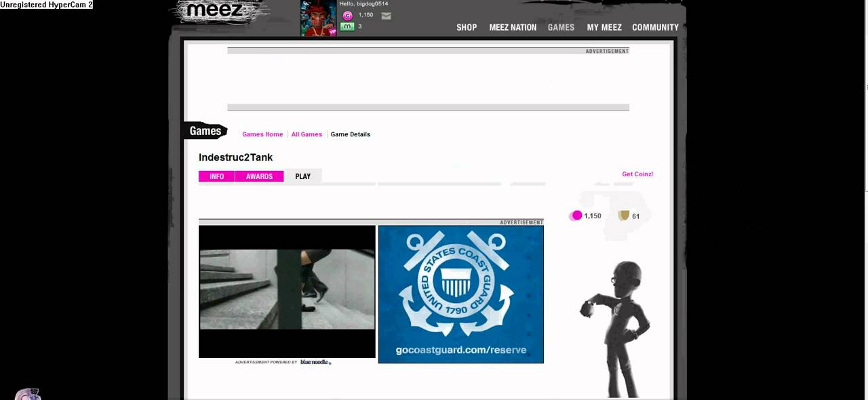Go to Games Home link
Image resolution: width=868 pixels, height=400 pixels.
click(x=262, y=134)
